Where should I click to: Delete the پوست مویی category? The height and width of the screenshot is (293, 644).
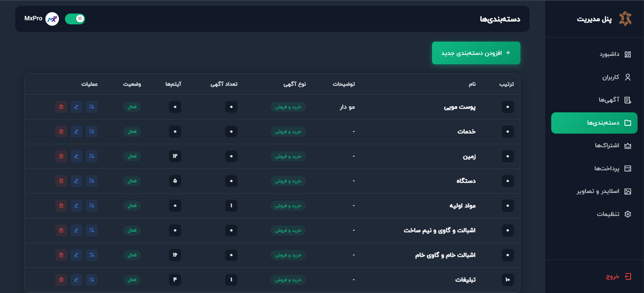click(x=61, y=107)
